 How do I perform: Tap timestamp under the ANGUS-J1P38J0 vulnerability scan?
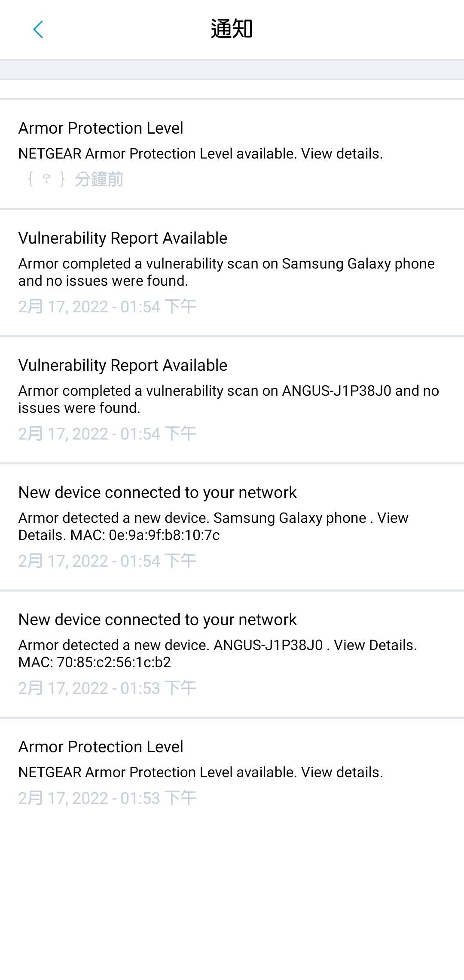[x=107, y=434]
